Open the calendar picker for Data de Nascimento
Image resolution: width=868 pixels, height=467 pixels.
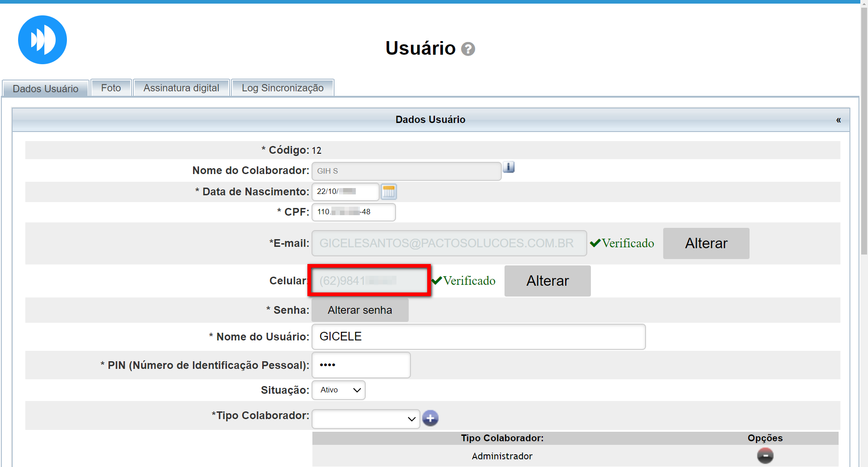388,192
